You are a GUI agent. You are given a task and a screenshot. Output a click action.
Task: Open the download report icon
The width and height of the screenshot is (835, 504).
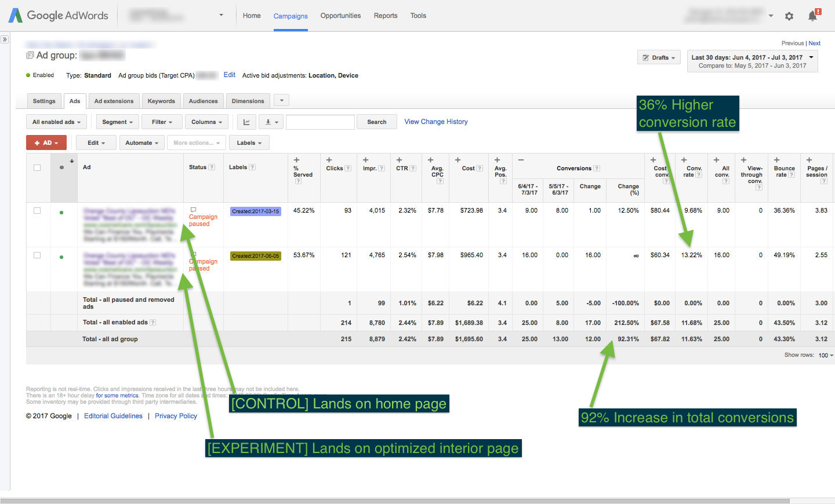click(x=271, y=122)
